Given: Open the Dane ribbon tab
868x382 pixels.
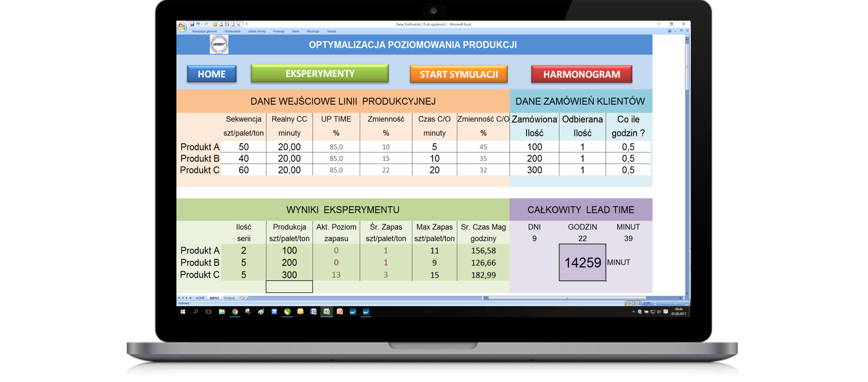Looking at the screenshot, I should (x=295, y=31).
